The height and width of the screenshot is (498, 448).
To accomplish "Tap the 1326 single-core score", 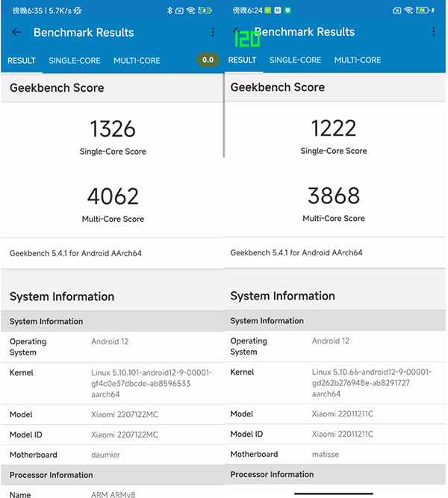I will tap(113, 129).
